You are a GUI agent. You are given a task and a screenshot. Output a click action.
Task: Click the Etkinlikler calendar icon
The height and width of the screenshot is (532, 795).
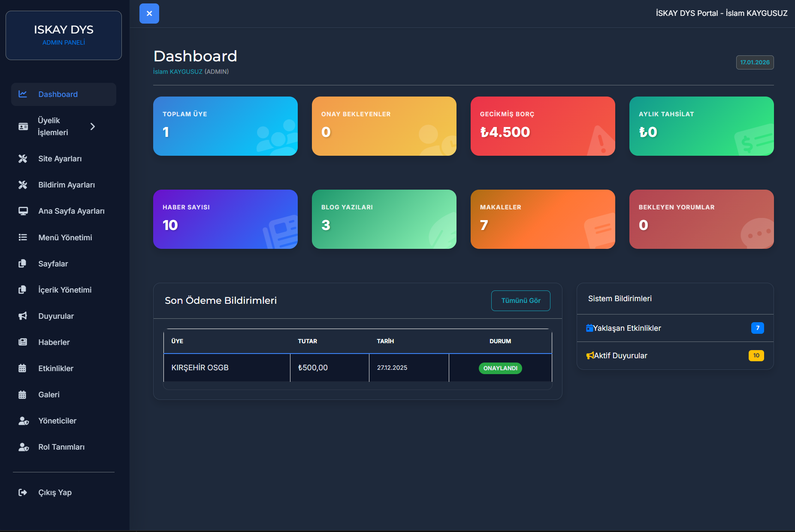[x=23, y=369]
